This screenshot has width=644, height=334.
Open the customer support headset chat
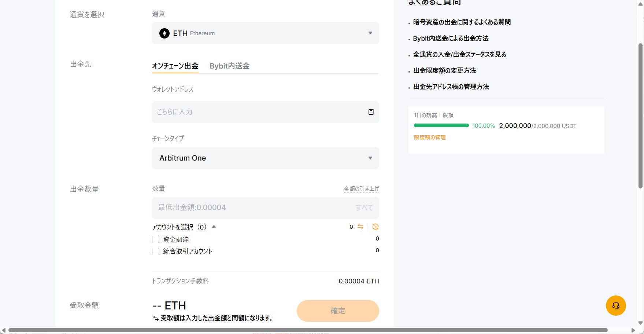pos(615,306)
